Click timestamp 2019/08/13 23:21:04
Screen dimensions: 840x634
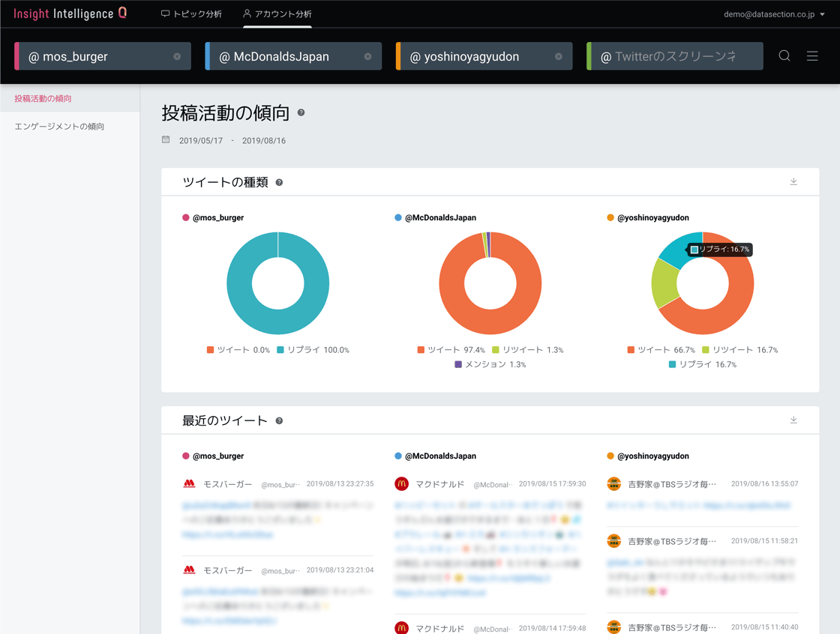click(x=340, y=570)
